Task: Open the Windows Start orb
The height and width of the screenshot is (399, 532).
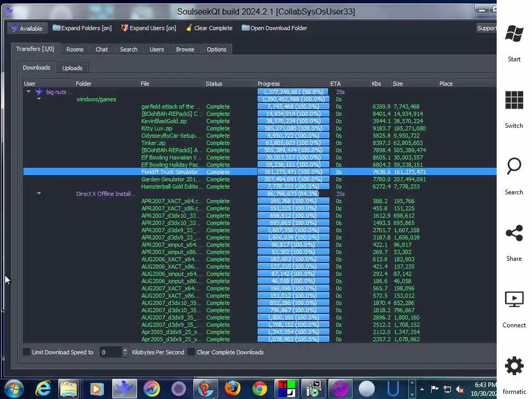Action: point(14,389)
